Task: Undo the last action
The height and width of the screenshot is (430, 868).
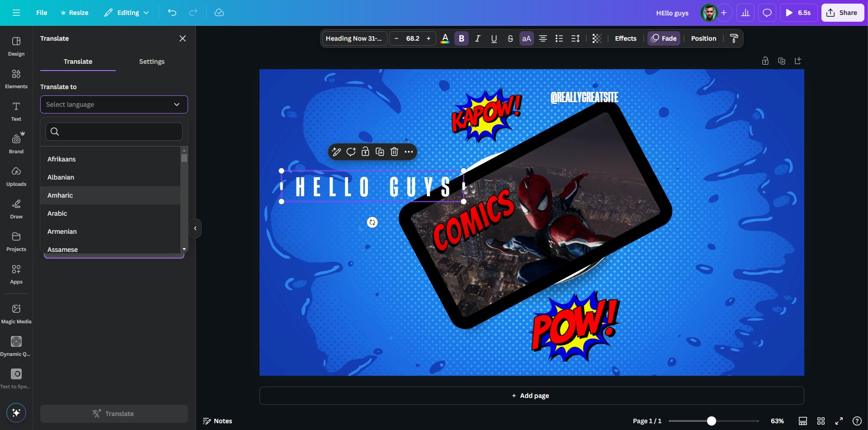Action: [x=172, y=13]
